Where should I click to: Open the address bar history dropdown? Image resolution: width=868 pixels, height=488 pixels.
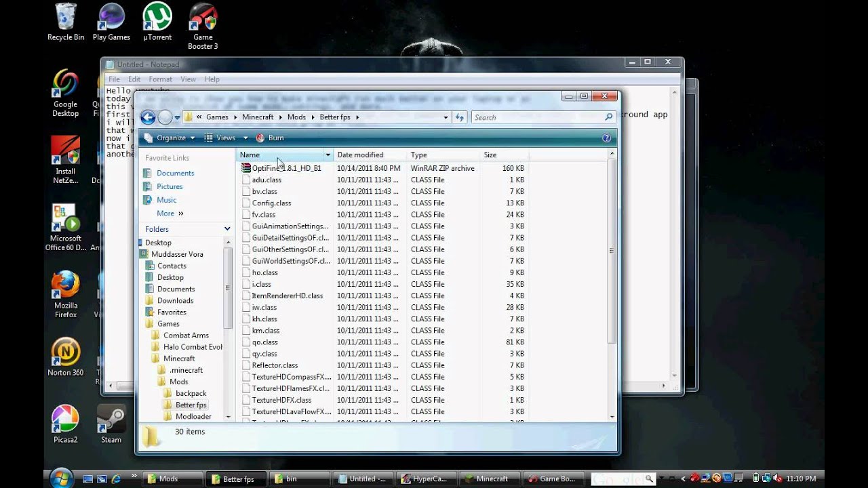tap(446, 117)
